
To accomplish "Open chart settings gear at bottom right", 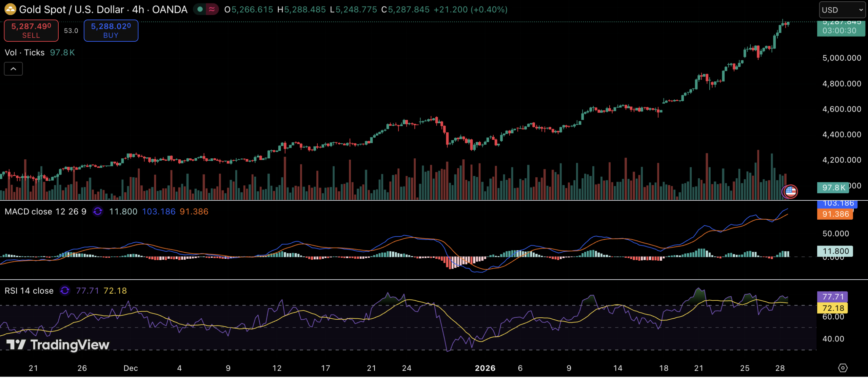I will (x=843, y=368).
